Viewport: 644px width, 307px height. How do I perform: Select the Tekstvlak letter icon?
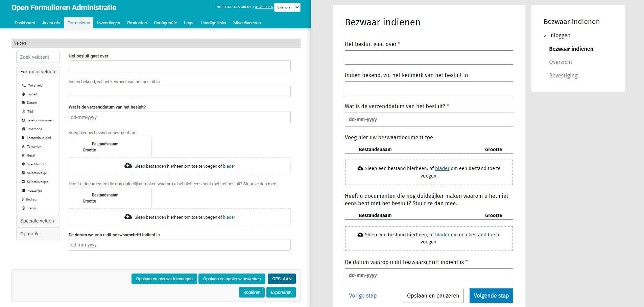[23, 147]
